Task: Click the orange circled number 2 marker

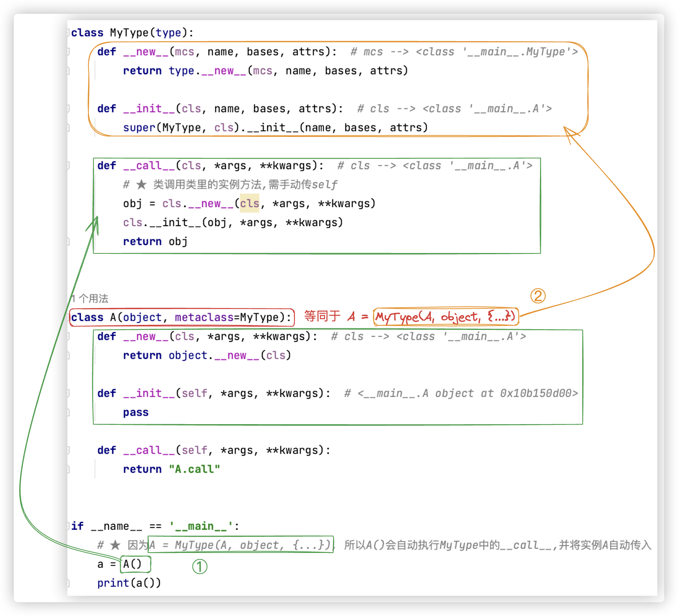Action: pos(538,296)
